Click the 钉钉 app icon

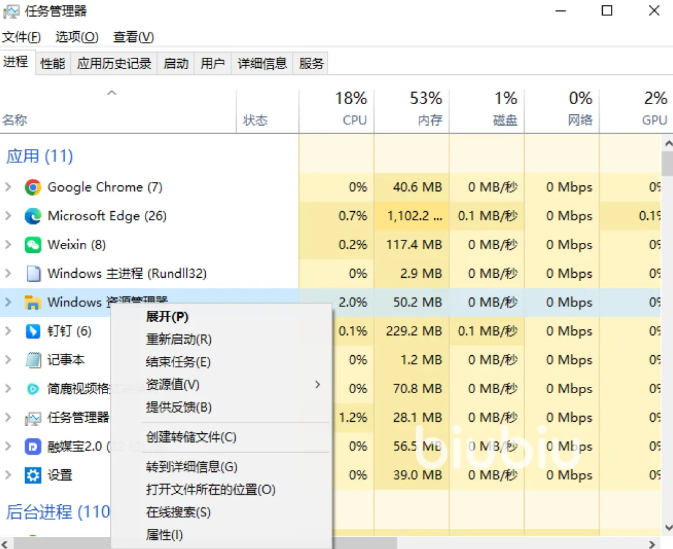pos(33,331)
